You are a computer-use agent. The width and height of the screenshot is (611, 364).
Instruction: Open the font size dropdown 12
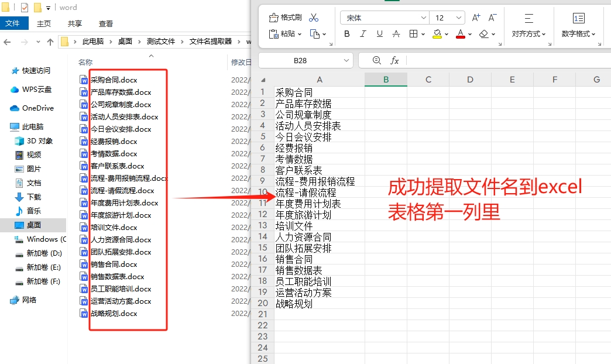459,18
